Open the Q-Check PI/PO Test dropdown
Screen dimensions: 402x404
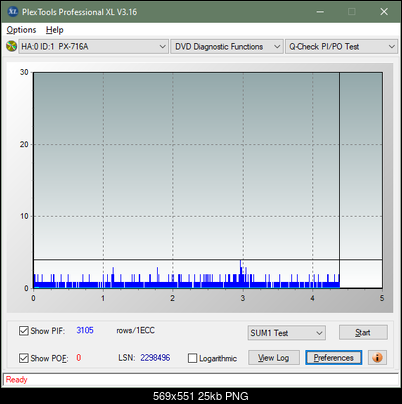pyautogui.click(x=341, y=46)
